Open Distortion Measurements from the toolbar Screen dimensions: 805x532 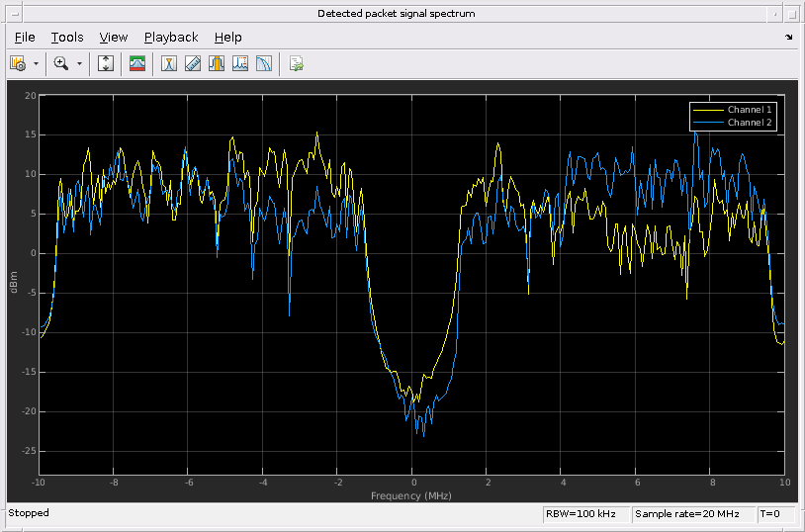point(239,63)
